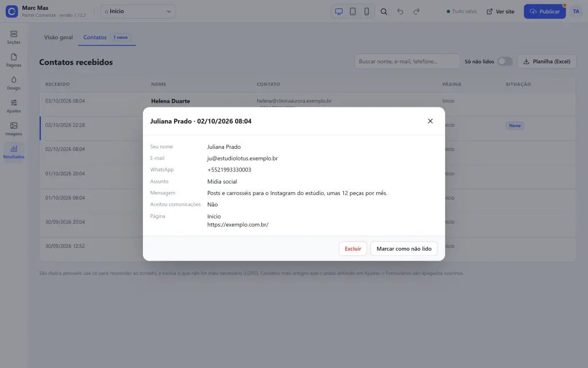Image resolution: width=588 pixels, height=368 pixels.
Task: Click the Marc Mas project title
Action: [35, 8]
